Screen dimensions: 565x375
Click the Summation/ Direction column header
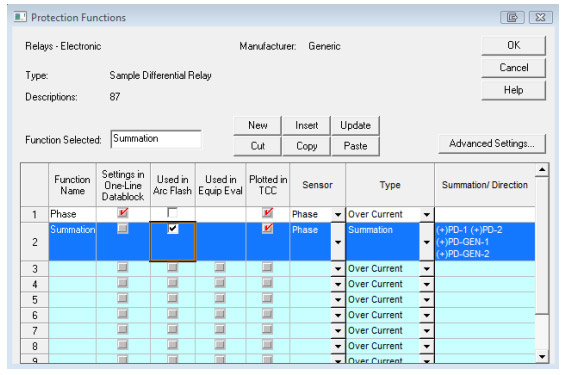[485, 185]
